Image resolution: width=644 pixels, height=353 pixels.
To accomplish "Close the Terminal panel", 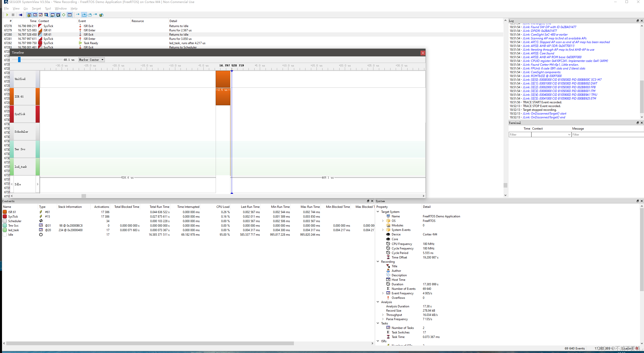I will coord(642,123).
